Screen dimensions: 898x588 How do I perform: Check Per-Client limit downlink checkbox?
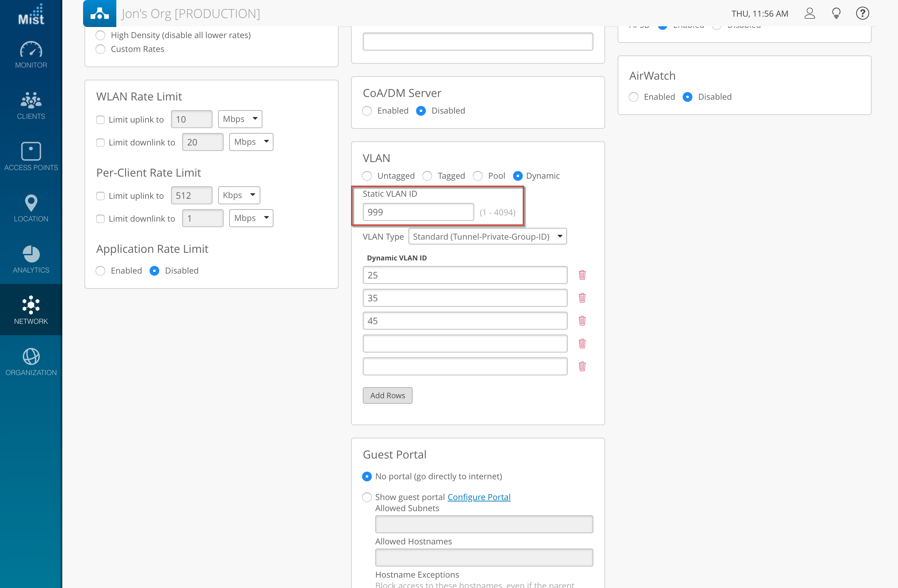pos(100,219)
